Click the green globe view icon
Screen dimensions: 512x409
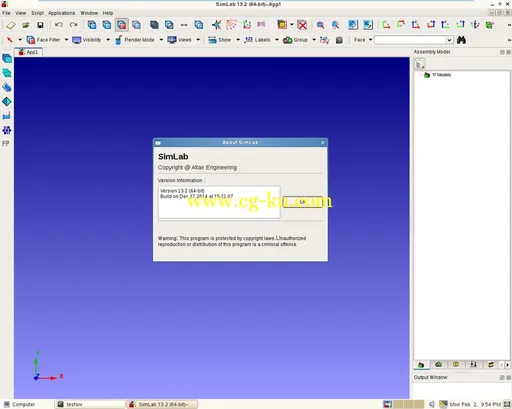point(490,25)
